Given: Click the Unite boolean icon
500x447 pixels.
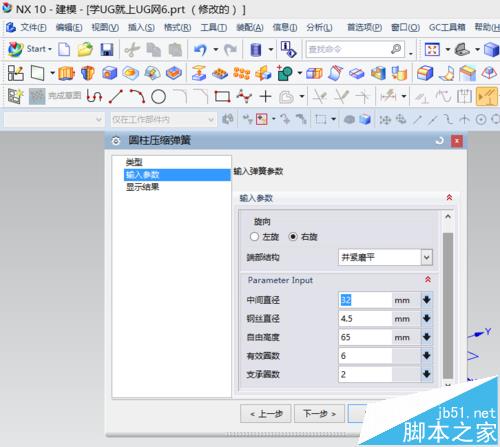Looking at the screenshot, I should 285,73.
